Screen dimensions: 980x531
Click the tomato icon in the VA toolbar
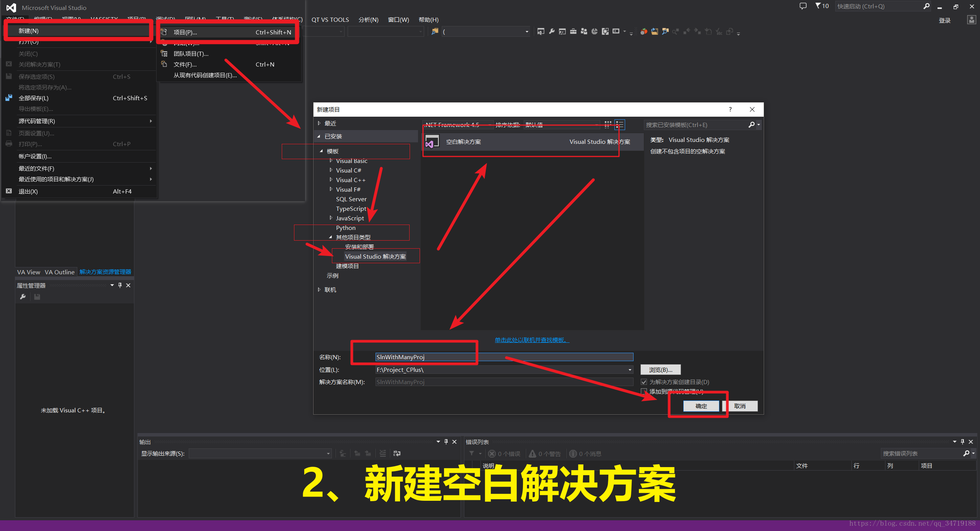point(644,31)
